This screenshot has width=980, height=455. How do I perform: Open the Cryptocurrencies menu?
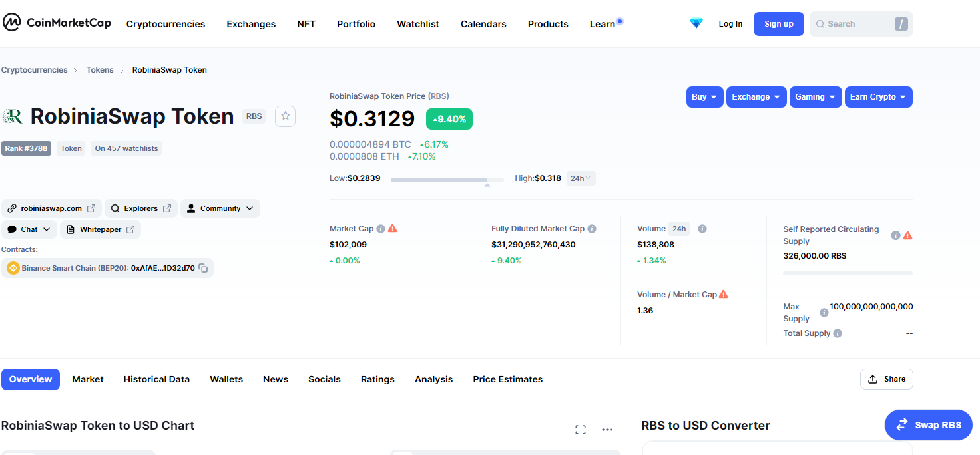(166, 24)
